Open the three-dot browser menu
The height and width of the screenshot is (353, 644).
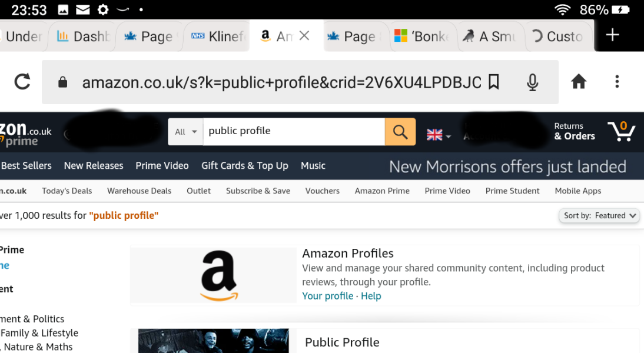[x=617, y=82]
